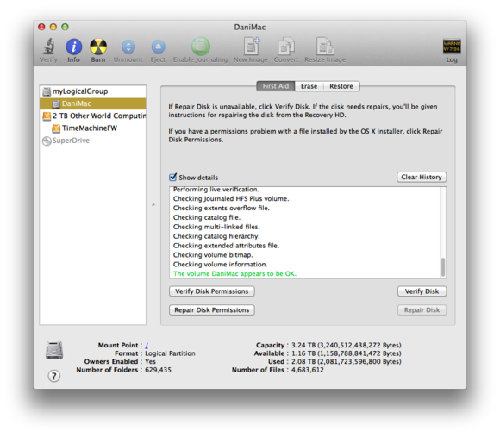Click 'Checking catalog file.' log line
This screenshot has height=435, width=499.
click(x=207, y=217)
